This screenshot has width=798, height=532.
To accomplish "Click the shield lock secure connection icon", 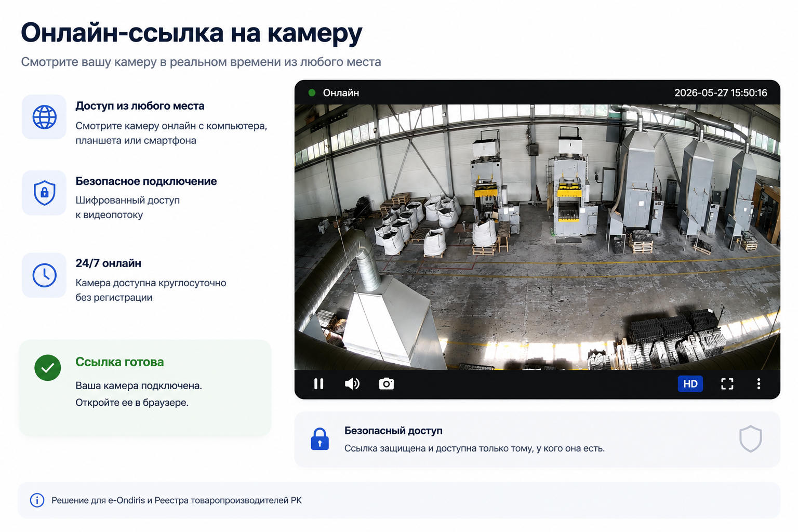I will (45, 193).
